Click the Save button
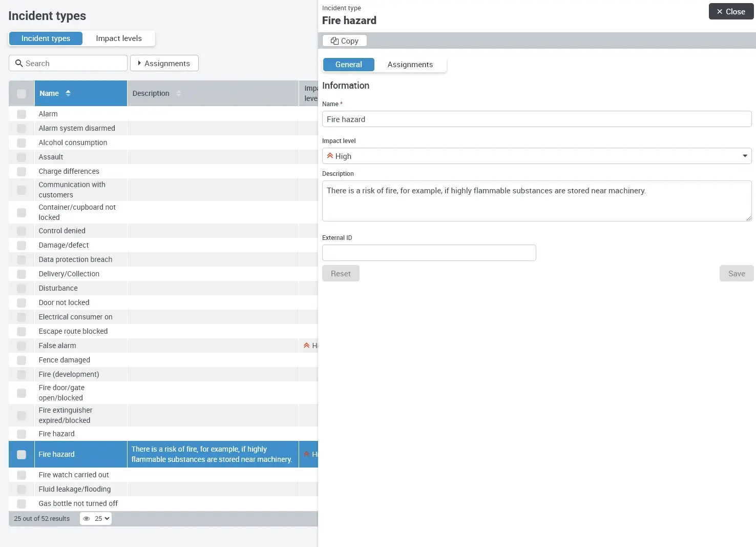 click(x=736, y=273)
